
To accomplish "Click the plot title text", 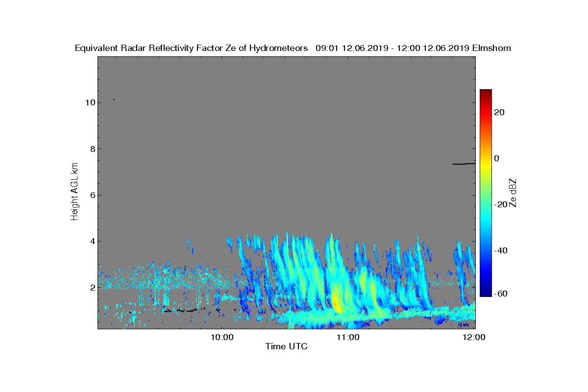I will coord(293,48).
